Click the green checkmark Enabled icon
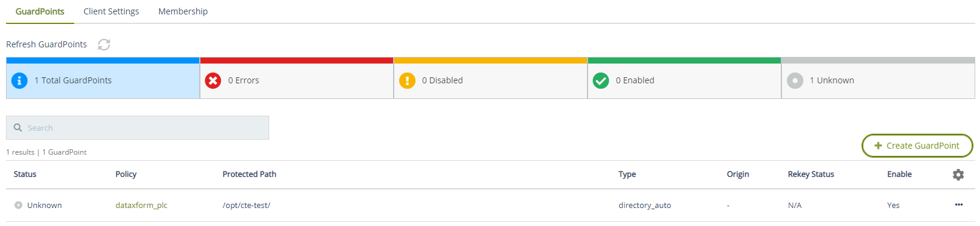The height and width of the screenshot is (226, 980). pyautogui.click(x=601, y=80)
